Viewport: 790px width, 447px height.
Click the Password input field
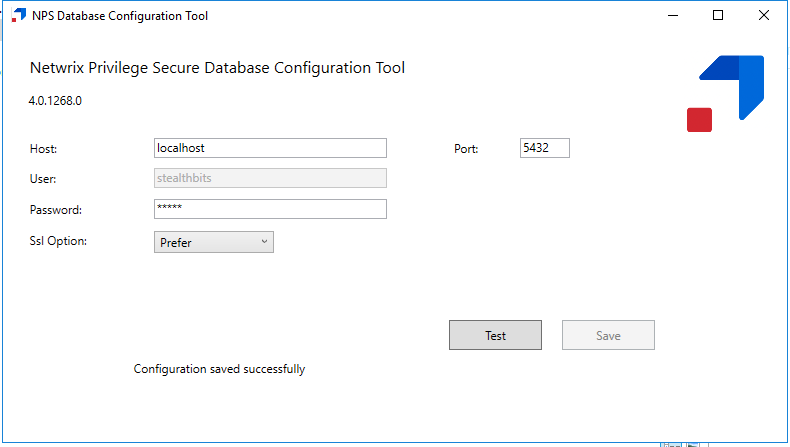tap(270, 209)
